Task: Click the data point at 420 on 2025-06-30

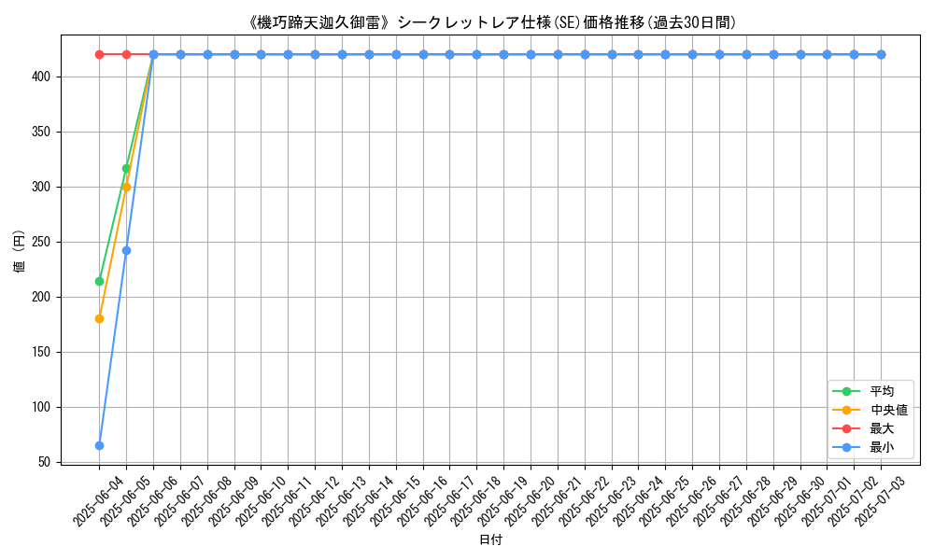Action: point(800,55)
